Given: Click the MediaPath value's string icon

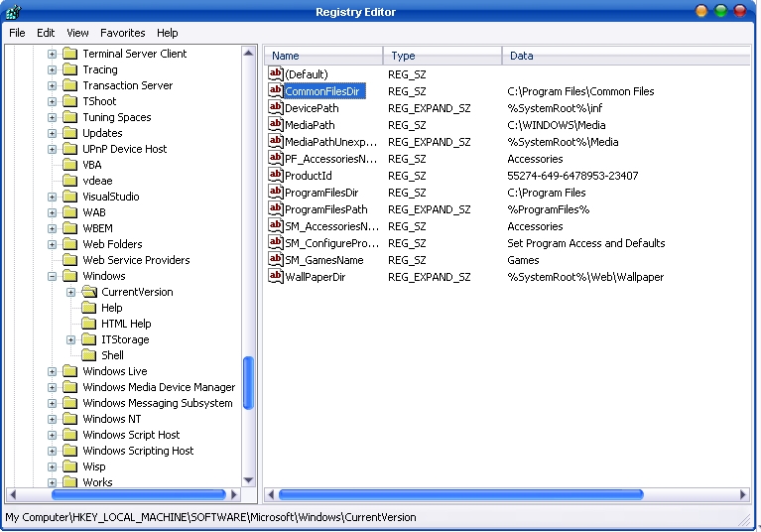Looking at the screenshot, I should point(276,125).
